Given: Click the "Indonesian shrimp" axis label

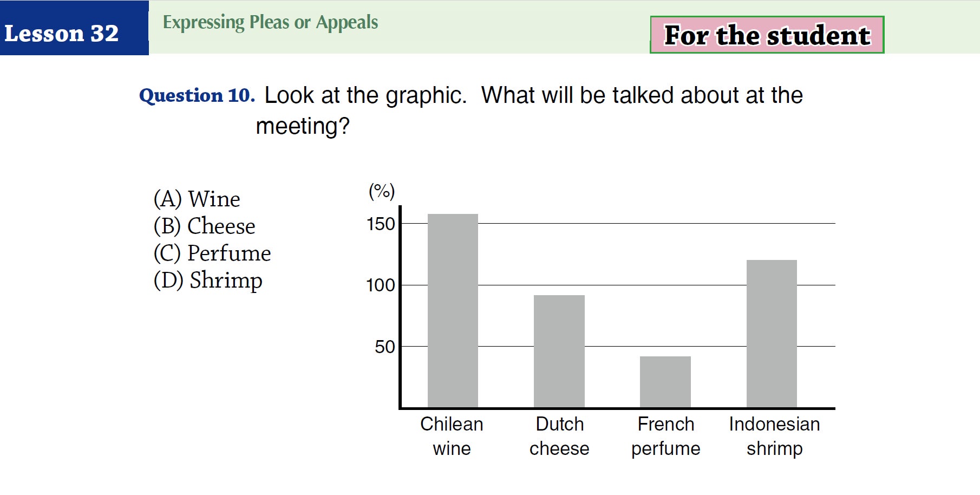Looking at the screenshot, I should [x=774, y=436].
